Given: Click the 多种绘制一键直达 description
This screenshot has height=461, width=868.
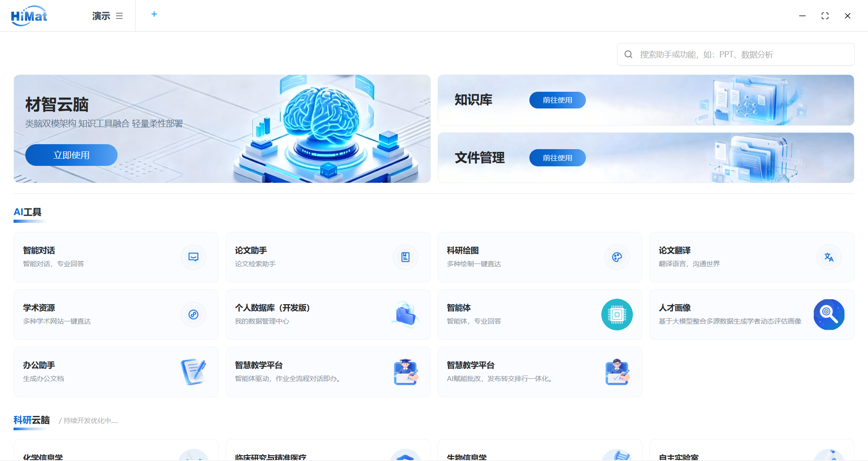Looking at the screenshot, I should coord(474,264).
